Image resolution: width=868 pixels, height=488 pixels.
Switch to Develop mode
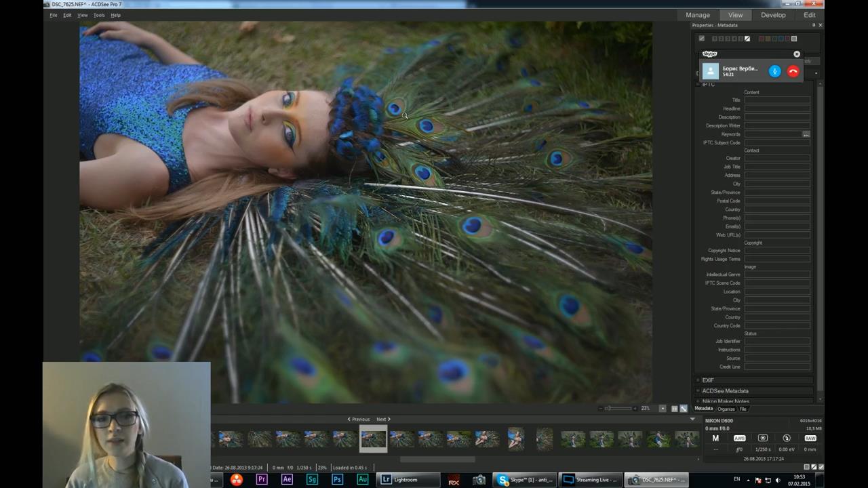[773, 15]
